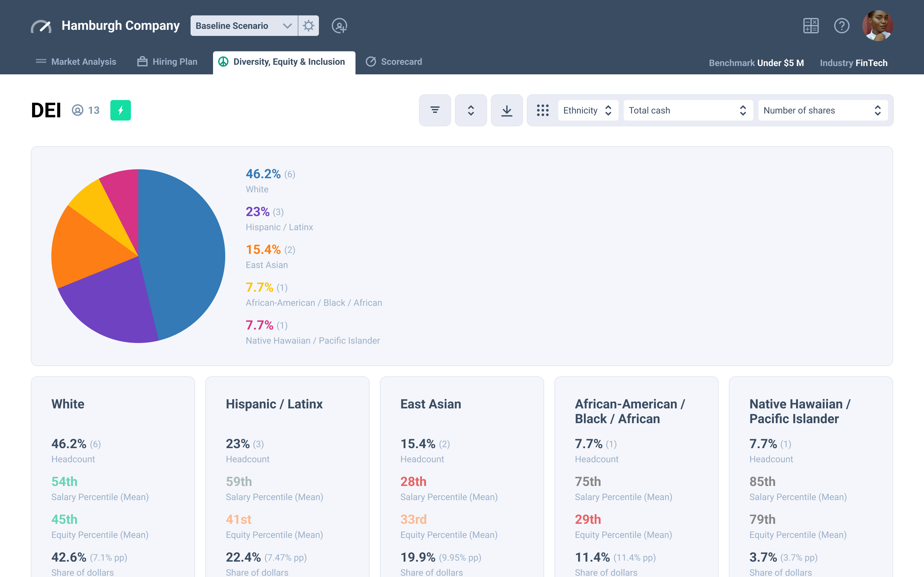Image resolution: width=924 pixels, height=577 pixels.
Task: Click the green lightning action button
Action: [x=120, y=110]
